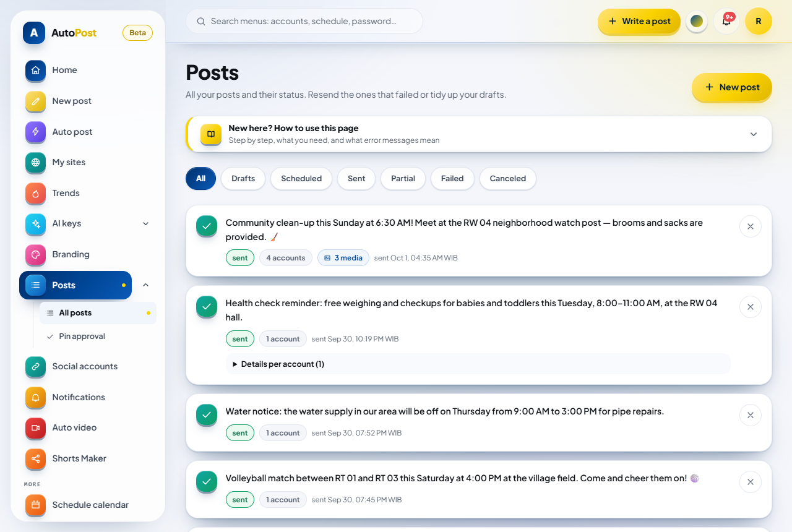Click the top bar notification bell
792x532 pixels.
(726, 21)
